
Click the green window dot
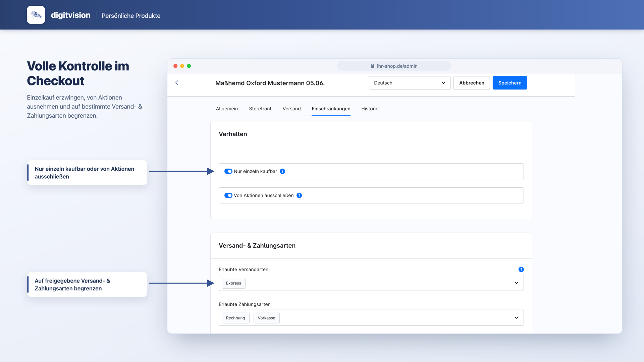pos(189,66)
